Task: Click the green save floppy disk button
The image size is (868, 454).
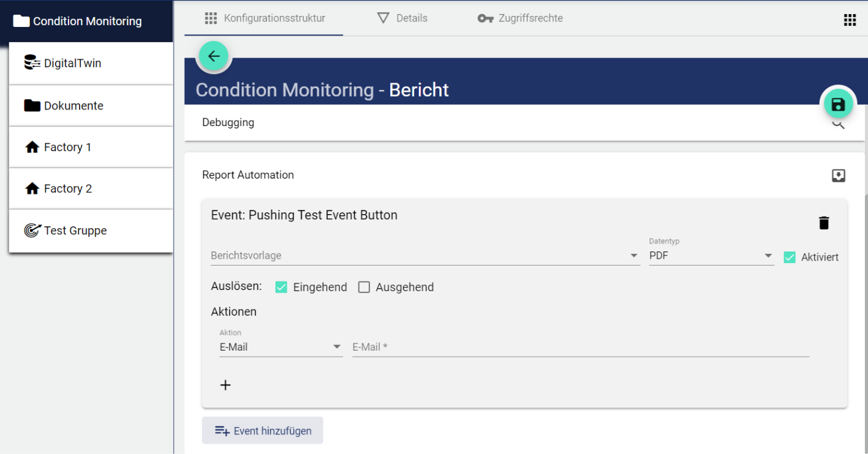Action: pos(837,105)
